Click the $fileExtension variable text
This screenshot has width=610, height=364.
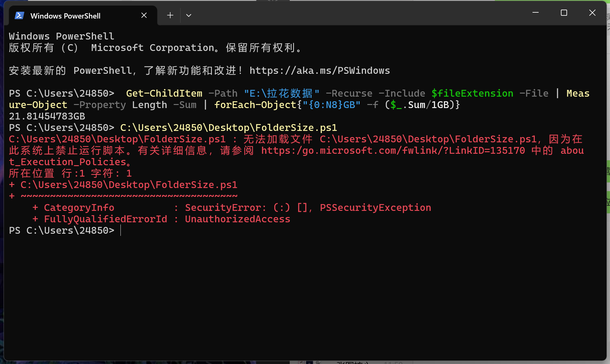[472, 93]
